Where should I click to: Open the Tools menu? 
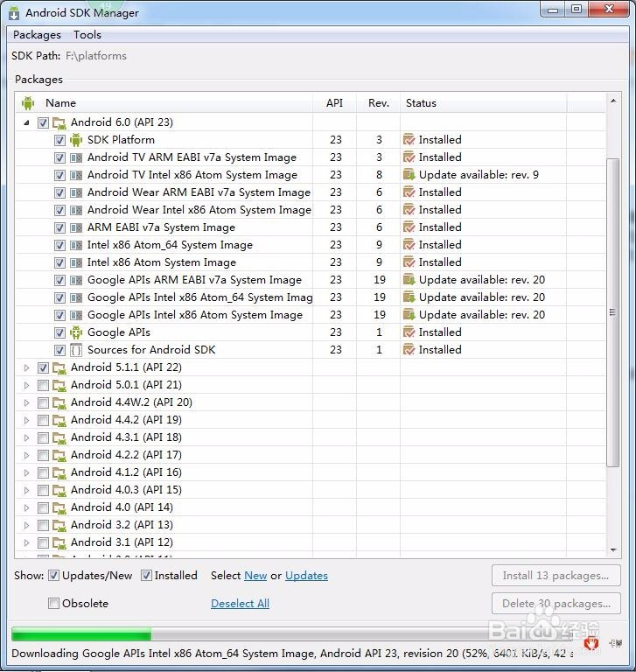[87, 35]
